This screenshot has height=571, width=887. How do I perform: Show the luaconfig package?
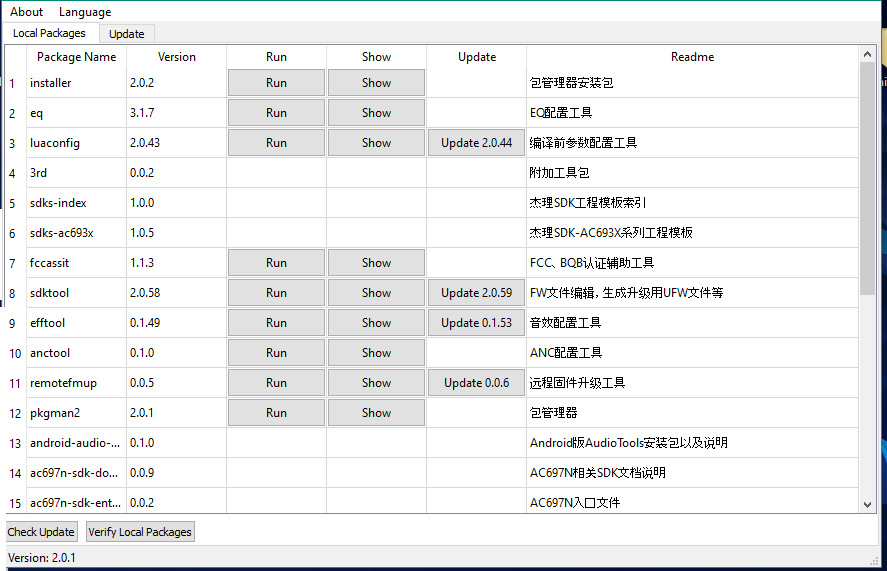click(376, 143)
